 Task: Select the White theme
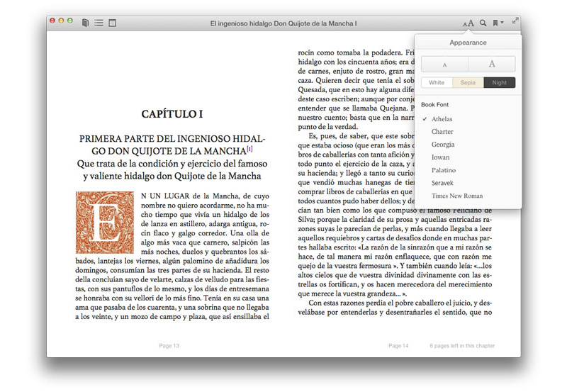pos(437,82)
